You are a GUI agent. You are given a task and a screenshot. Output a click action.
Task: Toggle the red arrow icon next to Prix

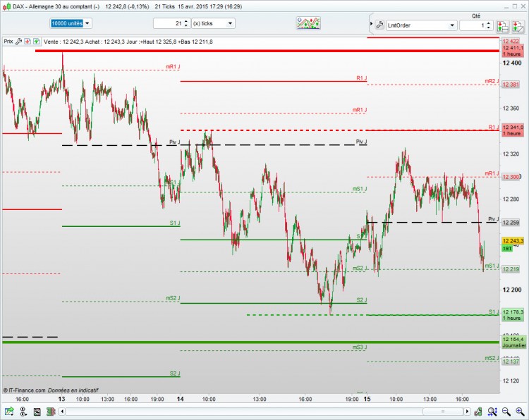point(28,42)
